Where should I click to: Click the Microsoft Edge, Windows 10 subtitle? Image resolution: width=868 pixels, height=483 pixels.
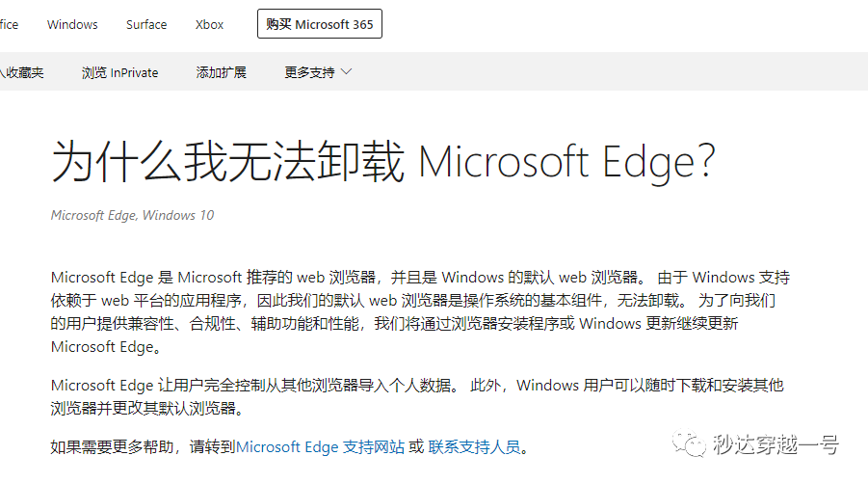point(132,215)
